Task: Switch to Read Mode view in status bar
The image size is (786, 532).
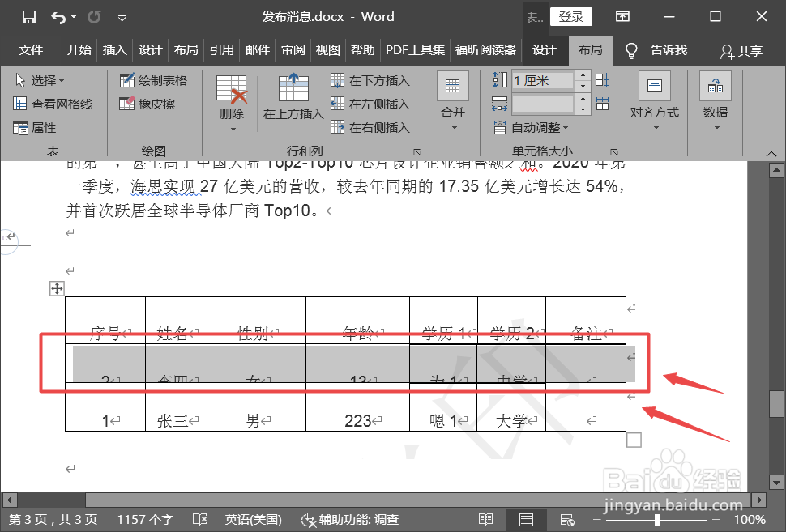Action: (485, 519)
